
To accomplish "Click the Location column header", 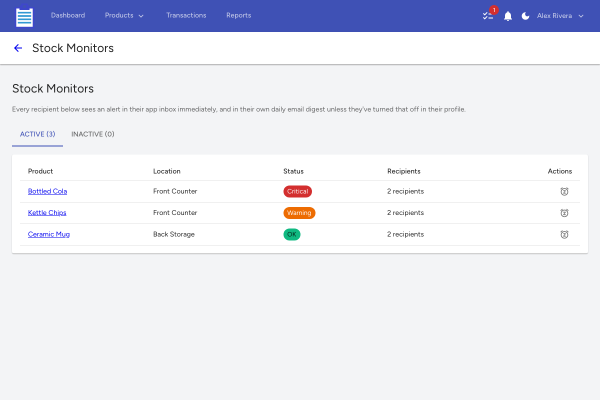I will click(x=166, y=171).
